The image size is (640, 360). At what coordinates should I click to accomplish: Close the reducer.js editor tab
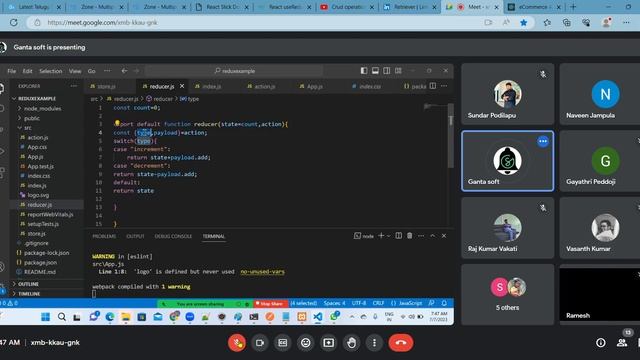182,86
